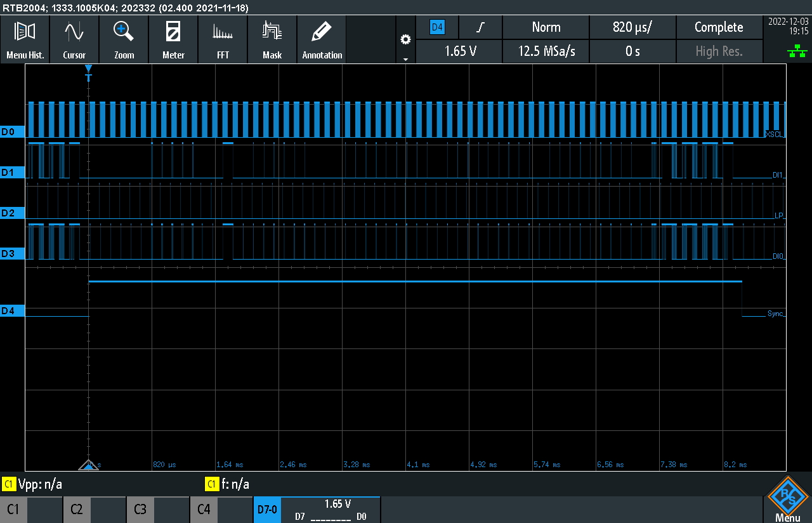Enable channel C4
This screenshot has height=523, width=812.
(221, 510)
